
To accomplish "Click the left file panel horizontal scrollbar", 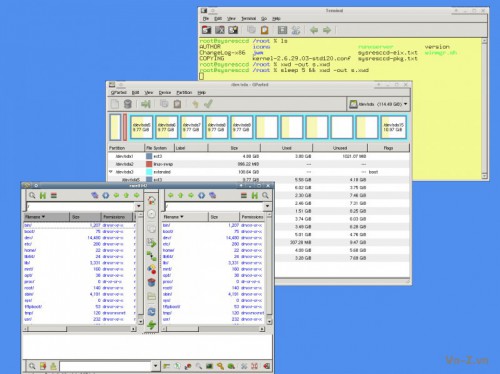I will (x=79, y=329).
